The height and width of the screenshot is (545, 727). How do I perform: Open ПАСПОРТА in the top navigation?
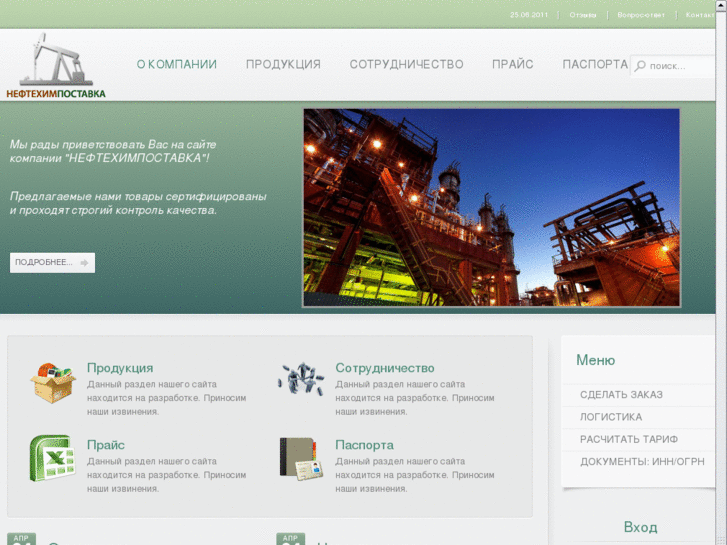click(595, 64)
